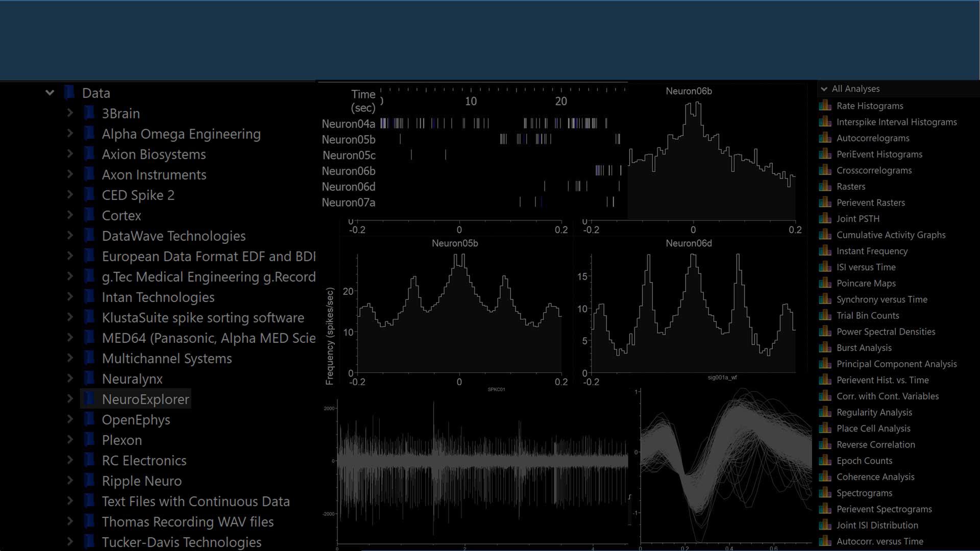Click the folder icon beside Neuralynx
980x551 pixels.
[x=89, y=379]
